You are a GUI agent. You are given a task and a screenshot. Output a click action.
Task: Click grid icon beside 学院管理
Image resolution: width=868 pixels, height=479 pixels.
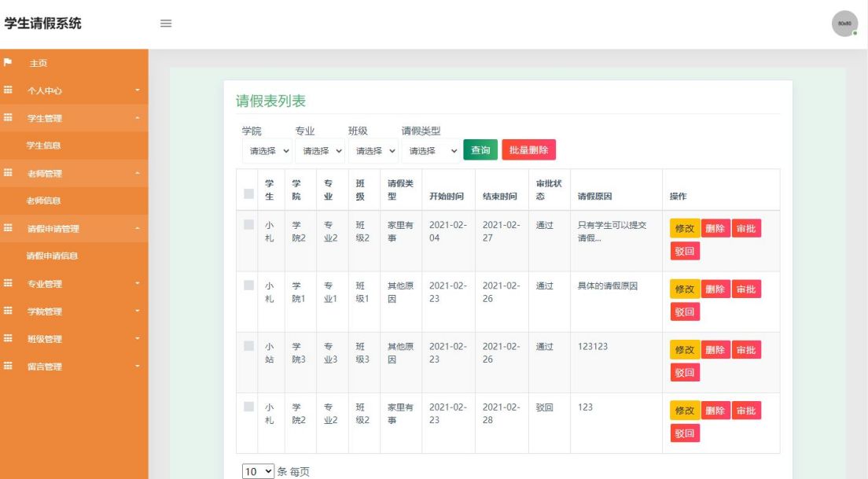[8, 311]
